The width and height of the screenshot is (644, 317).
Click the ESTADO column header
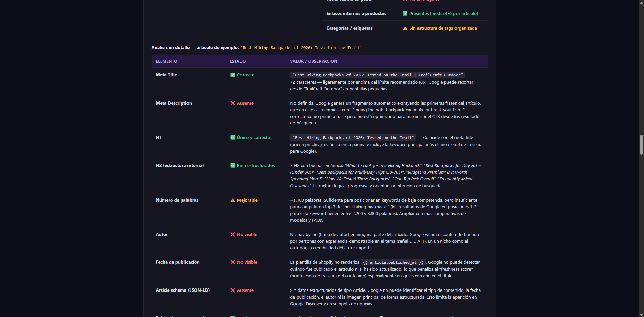[x=237, y=61]
